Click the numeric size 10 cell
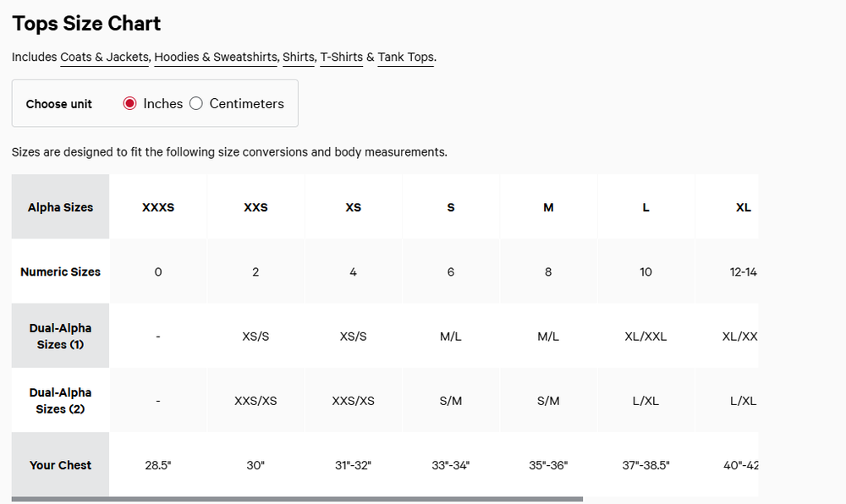Viewport: 846px width, 504px height. 645,271
